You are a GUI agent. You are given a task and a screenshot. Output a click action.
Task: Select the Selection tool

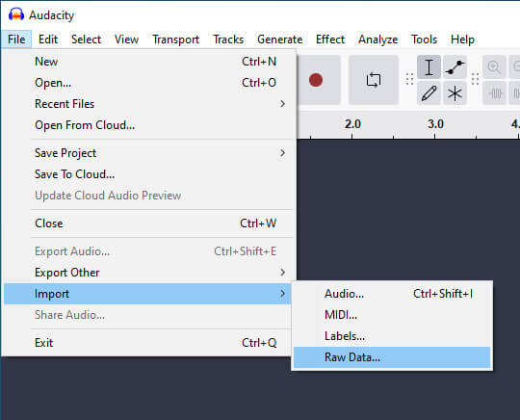[429, 67]
